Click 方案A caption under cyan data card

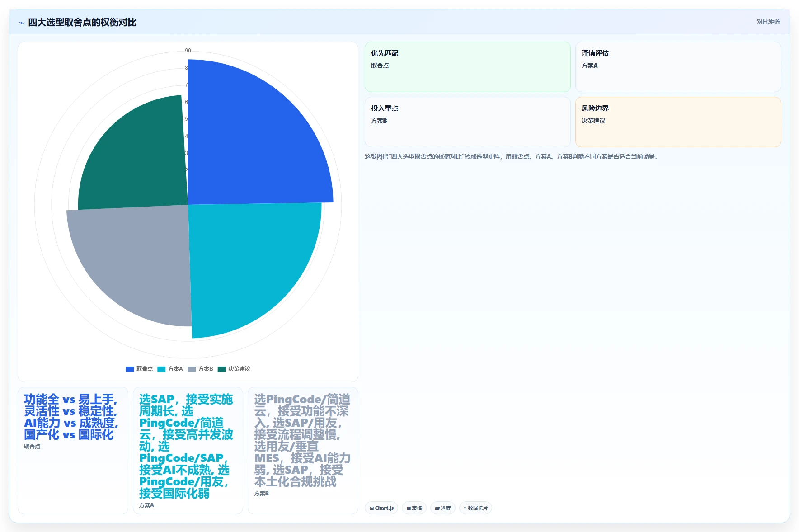click(x=146, y=505)
